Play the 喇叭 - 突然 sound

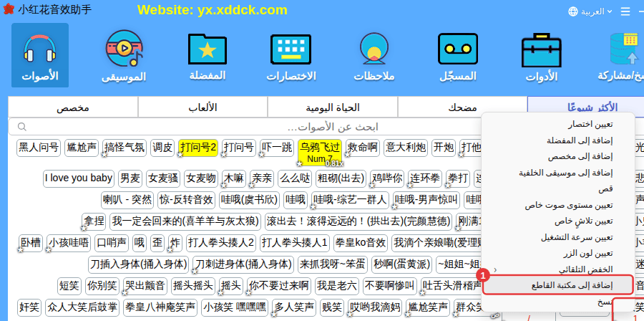127,200
